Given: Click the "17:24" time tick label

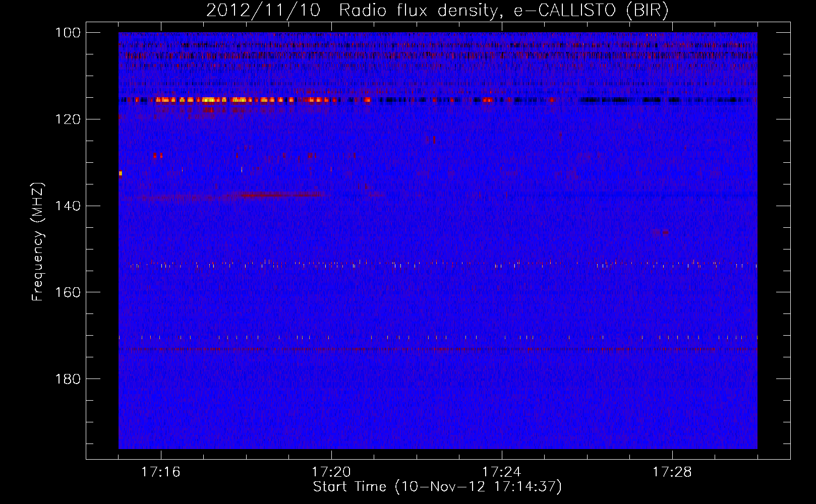Looking at the screenshot, I should pyautogui.click(x=502, y=472).
